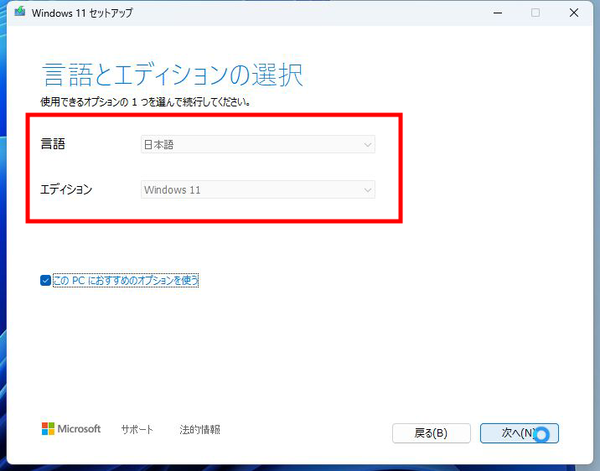
Task: Uncheck この PC におすすめのオプションを使う checkbox
Action: click(x=45, y=280)
